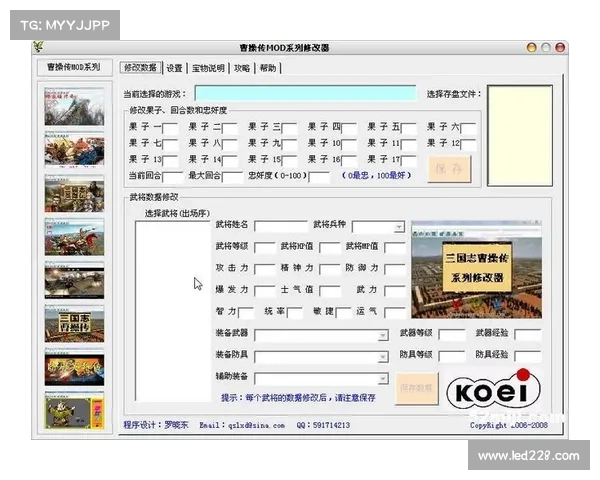Screen dimensions: 600x480
Task: Click the 果子17 input box
Action: (409, 160)
